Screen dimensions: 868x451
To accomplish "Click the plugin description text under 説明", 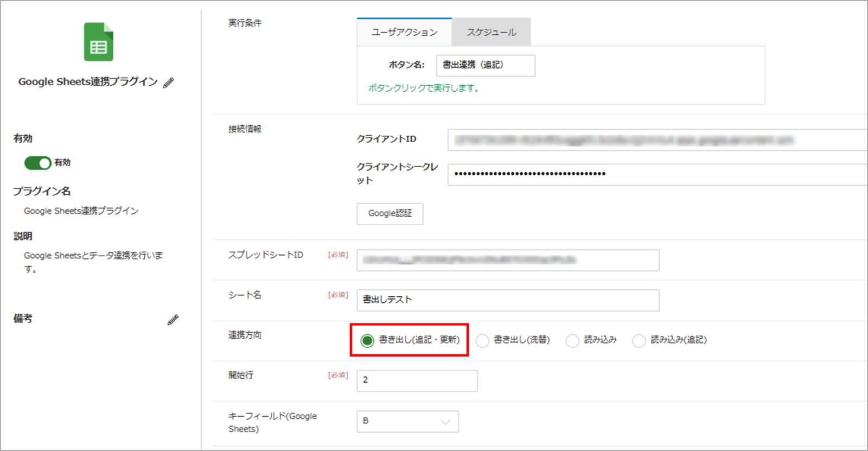I will pyautogui.click(x=93, y=262).
